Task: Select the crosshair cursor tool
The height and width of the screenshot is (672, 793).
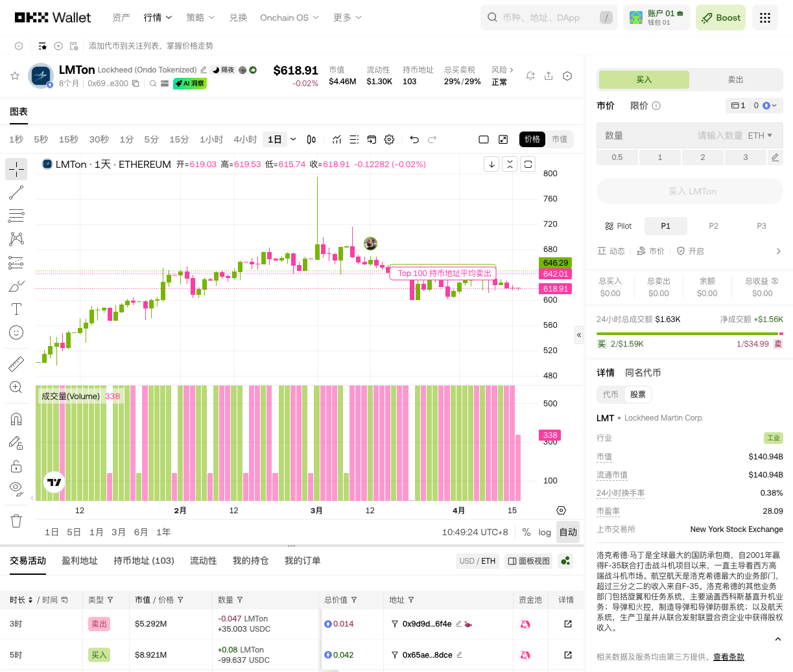Action: [x=16, y=170]
